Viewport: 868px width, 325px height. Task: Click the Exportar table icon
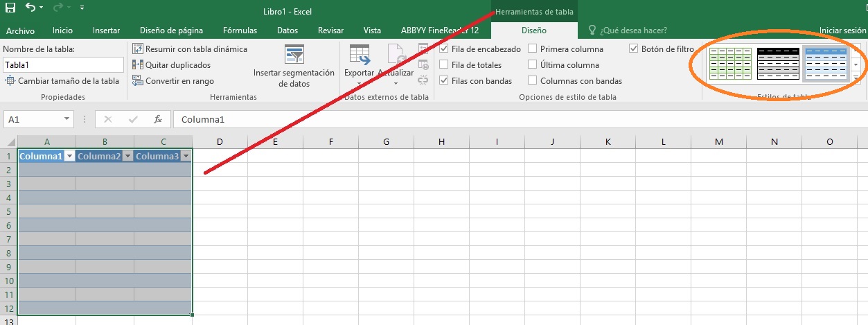pos(359,61)
